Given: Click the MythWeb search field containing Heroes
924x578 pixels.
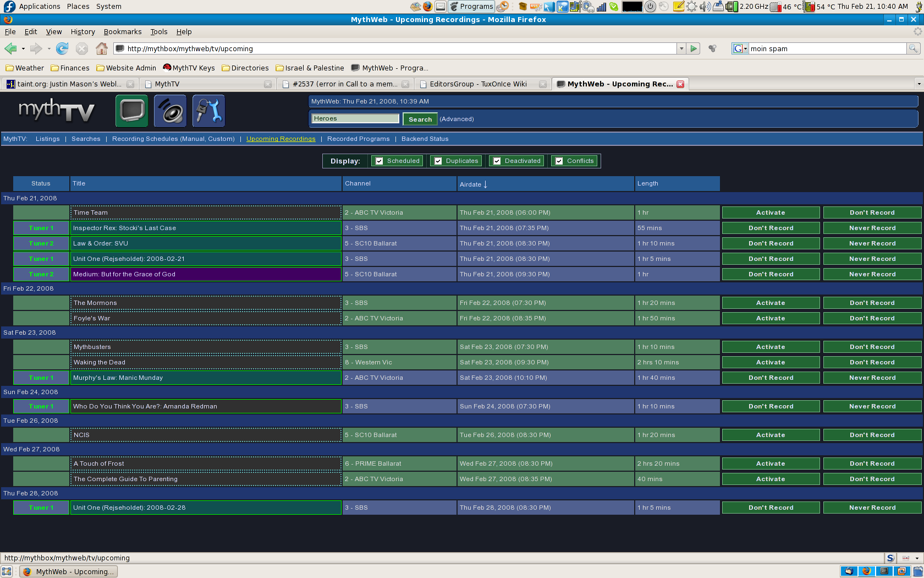Looking at the screenshot, I should click(355, 118).
